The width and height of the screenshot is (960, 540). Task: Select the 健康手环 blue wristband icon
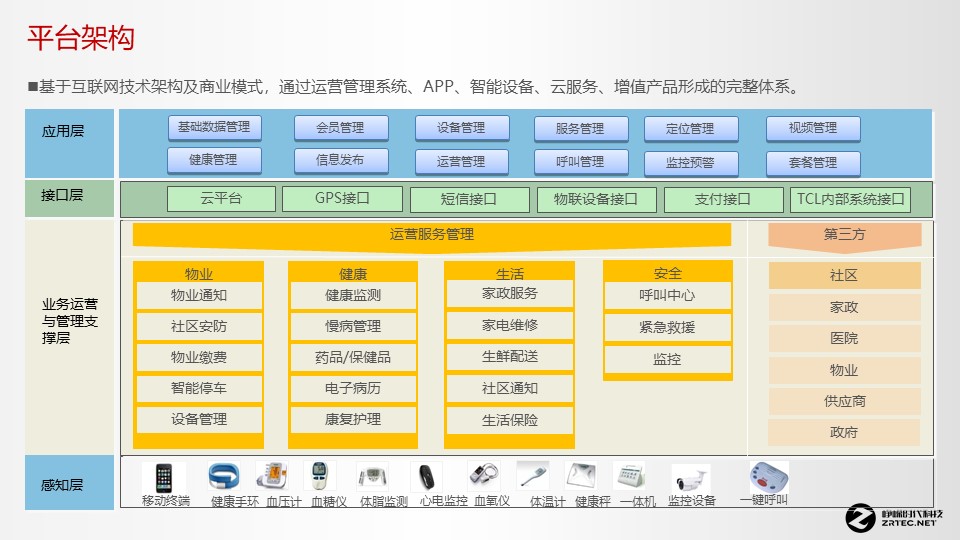pos(226,477)
